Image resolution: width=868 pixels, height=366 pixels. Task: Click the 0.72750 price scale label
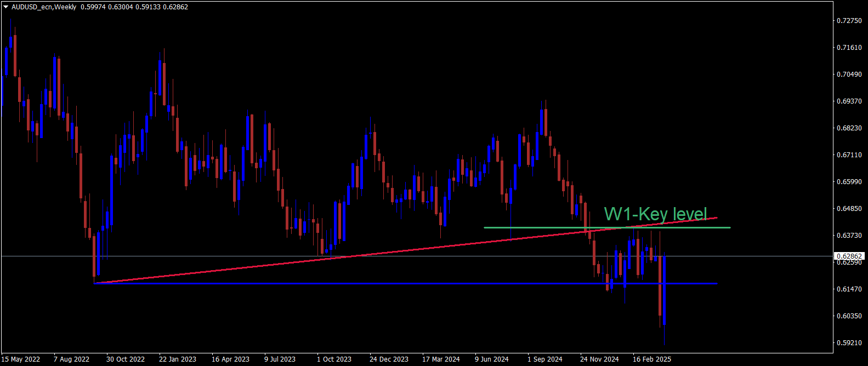coord(849,20)
